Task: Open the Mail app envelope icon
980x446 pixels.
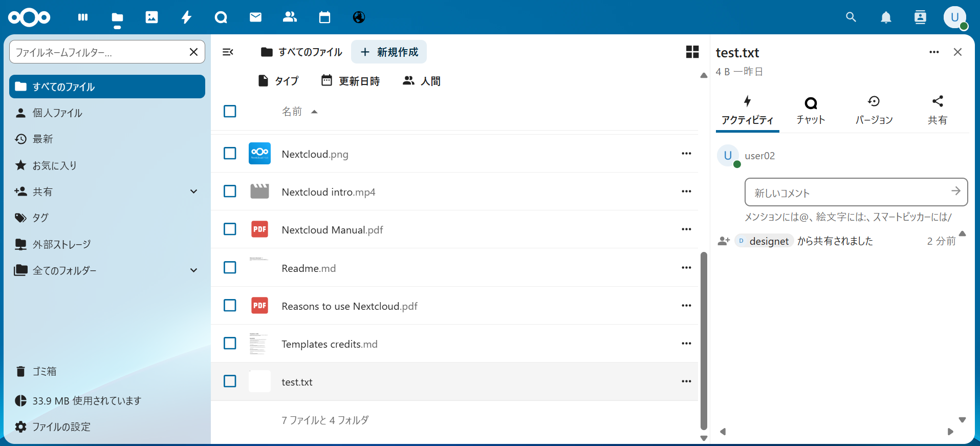Action: click(255, 17)
